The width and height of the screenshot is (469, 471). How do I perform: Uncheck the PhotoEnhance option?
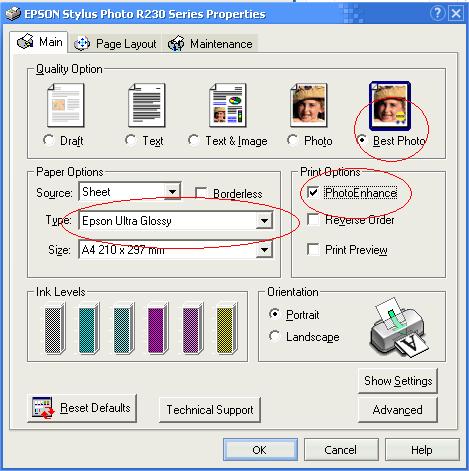pyautogui.click(x=313, y=192)
